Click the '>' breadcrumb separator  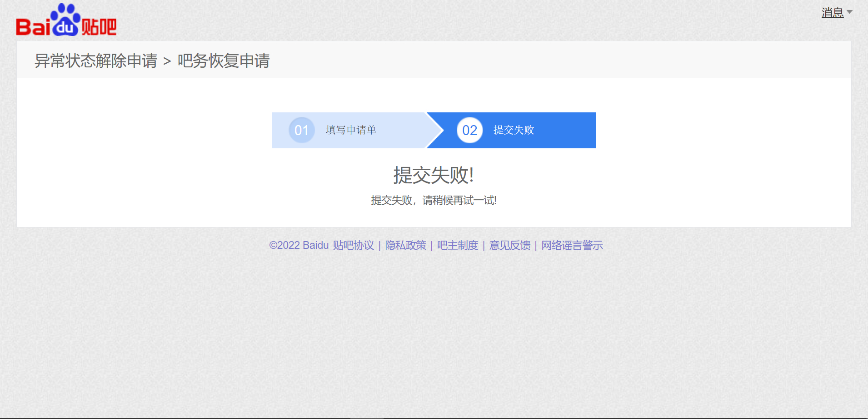[x=167, y=61]
